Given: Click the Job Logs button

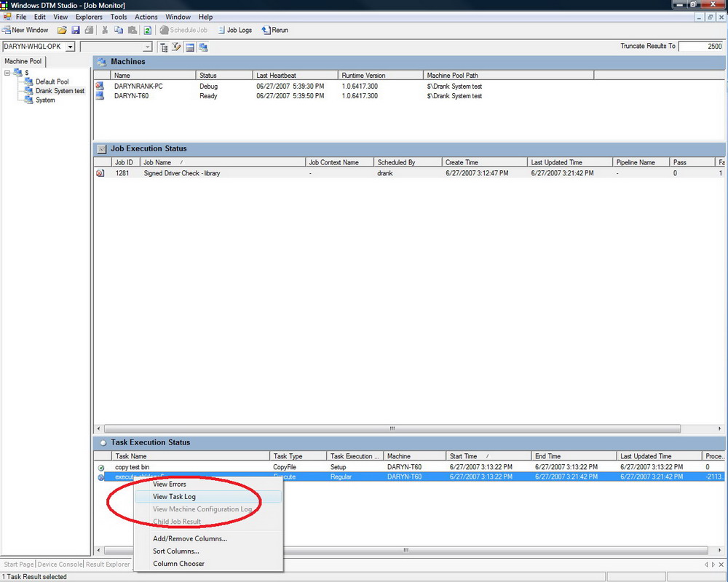Looking at the screenshot, I should click(x=235, y=30).
